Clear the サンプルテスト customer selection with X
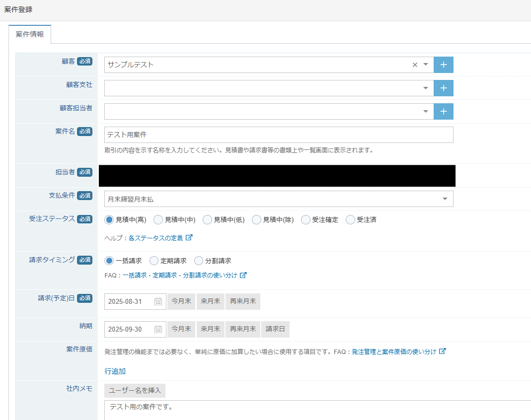The image size is (531, 420). click(x=415, y=65)
